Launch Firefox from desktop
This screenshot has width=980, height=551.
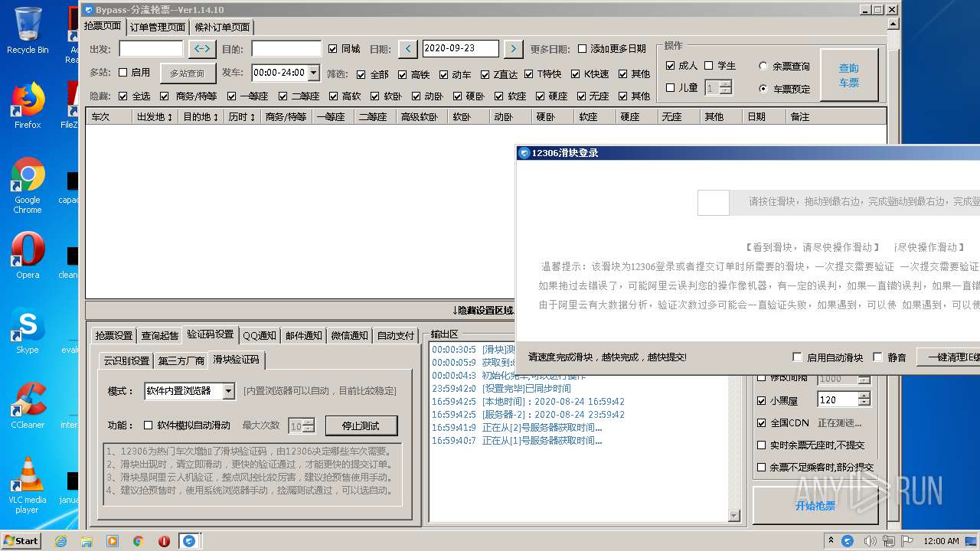click(28, 106)
